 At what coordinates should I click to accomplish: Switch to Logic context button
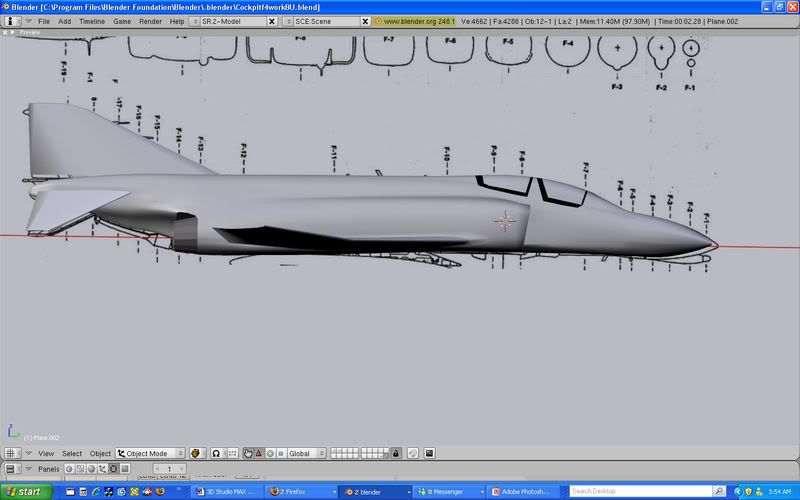69,468
